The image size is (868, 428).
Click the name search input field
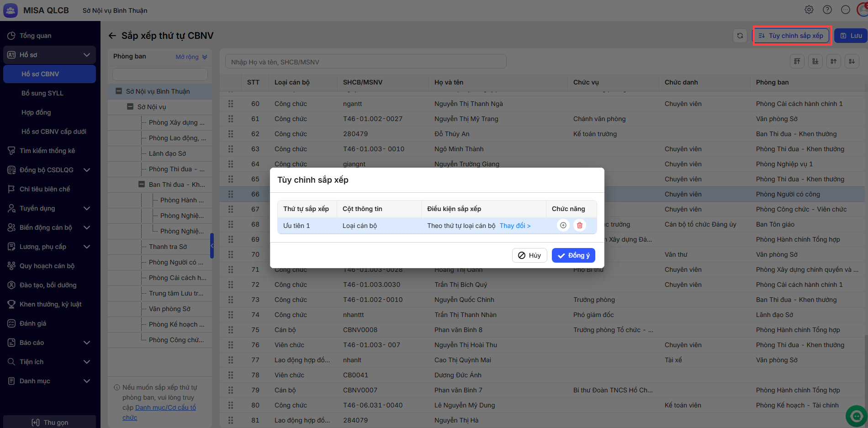coord(365,62)
